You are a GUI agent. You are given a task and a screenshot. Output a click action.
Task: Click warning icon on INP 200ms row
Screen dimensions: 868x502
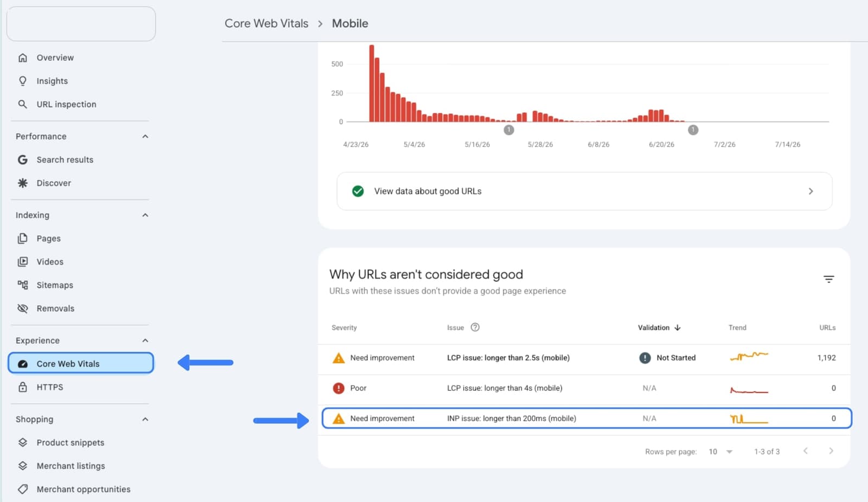tap(339, 419)
